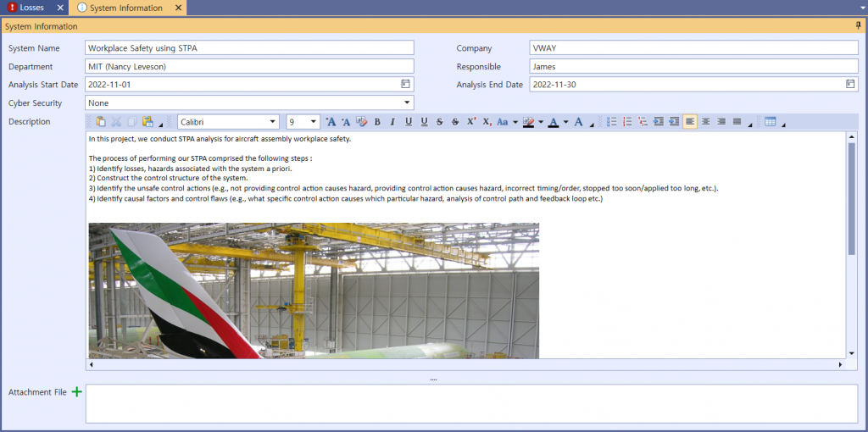Insert a multilevel list
The image size is (868, 432).
point(643,122)
